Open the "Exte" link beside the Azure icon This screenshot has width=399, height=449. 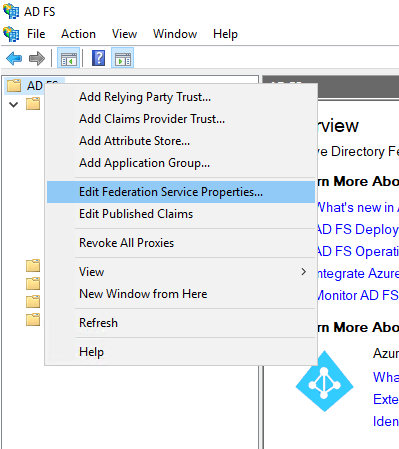point(386,399)
